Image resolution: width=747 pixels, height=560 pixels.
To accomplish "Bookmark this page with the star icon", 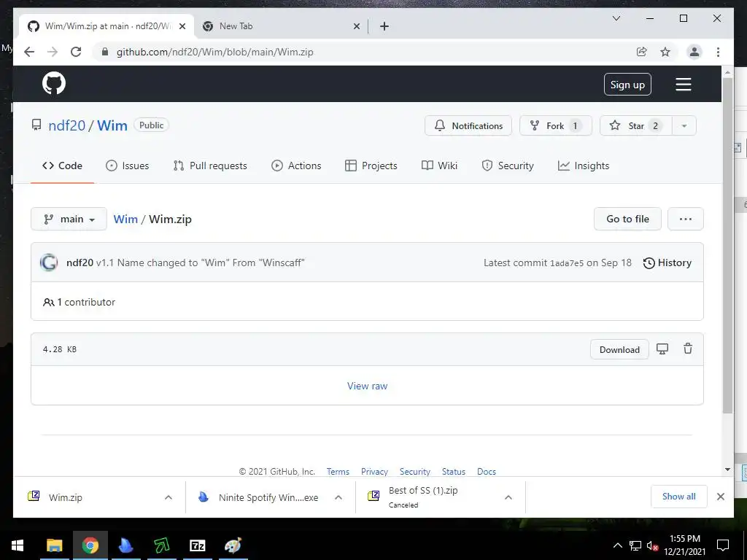I will (665, 52).
